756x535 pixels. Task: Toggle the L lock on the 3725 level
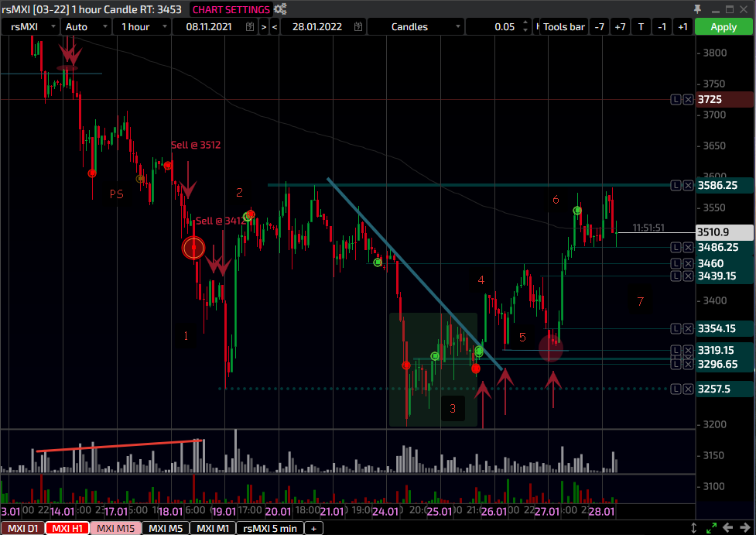click(x=676, y=99)
